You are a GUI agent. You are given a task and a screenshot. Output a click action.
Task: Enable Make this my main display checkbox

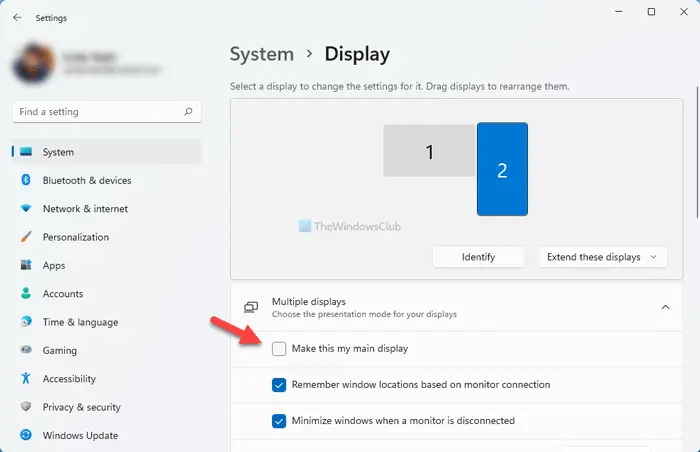tap(279, 348)
